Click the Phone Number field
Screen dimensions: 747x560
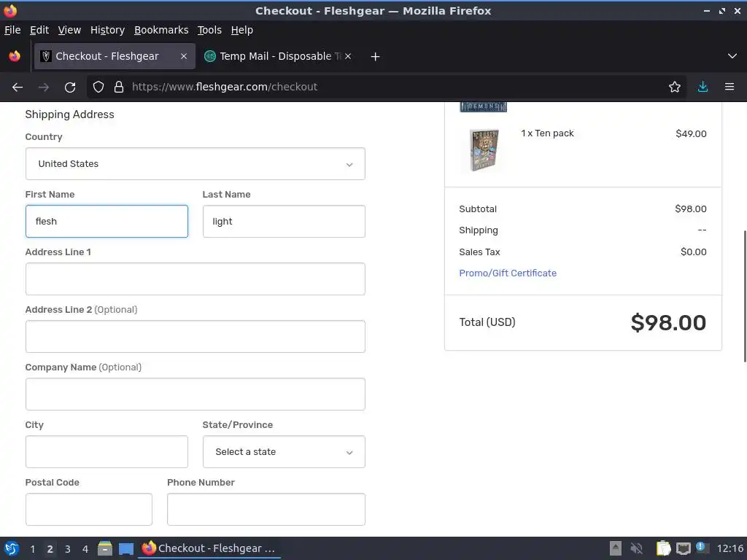point(266,510)
